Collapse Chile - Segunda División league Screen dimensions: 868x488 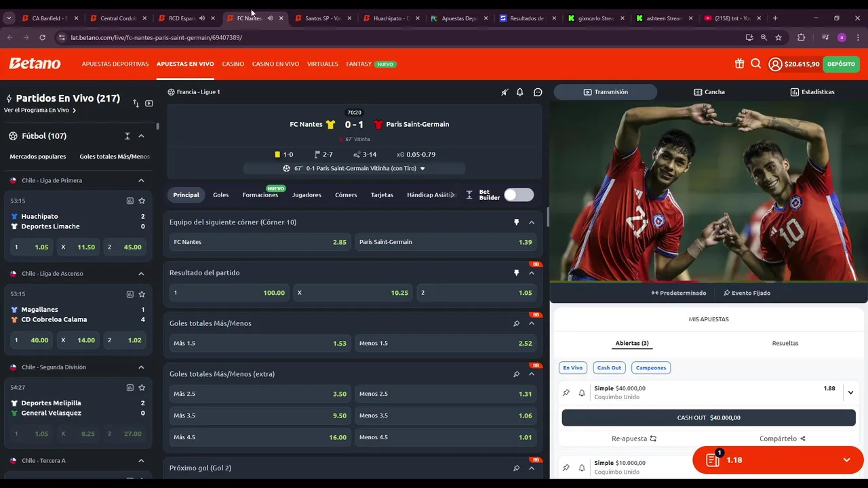(141, 367)
